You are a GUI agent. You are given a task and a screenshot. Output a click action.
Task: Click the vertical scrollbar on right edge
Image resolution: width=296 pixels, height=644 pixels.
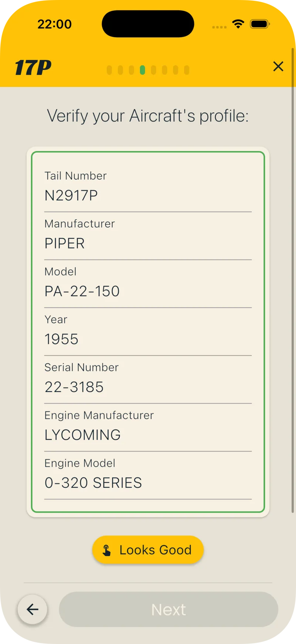coord(293,280)
